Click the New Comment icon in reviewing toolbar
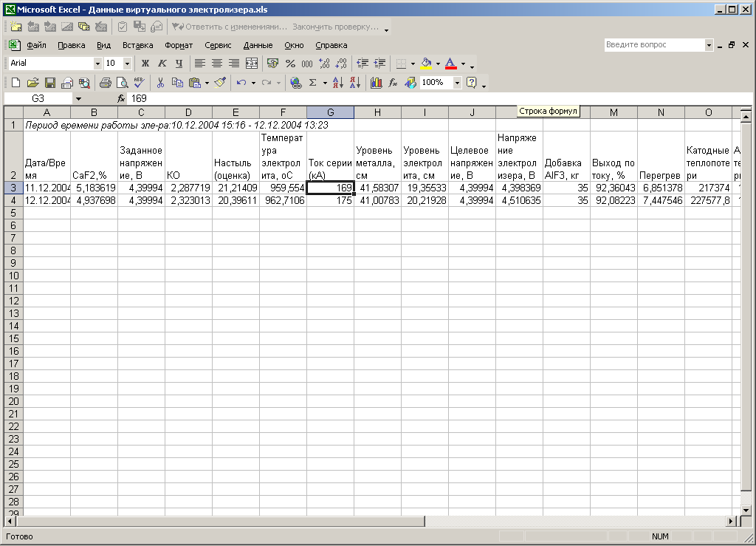 coord(16,27)
